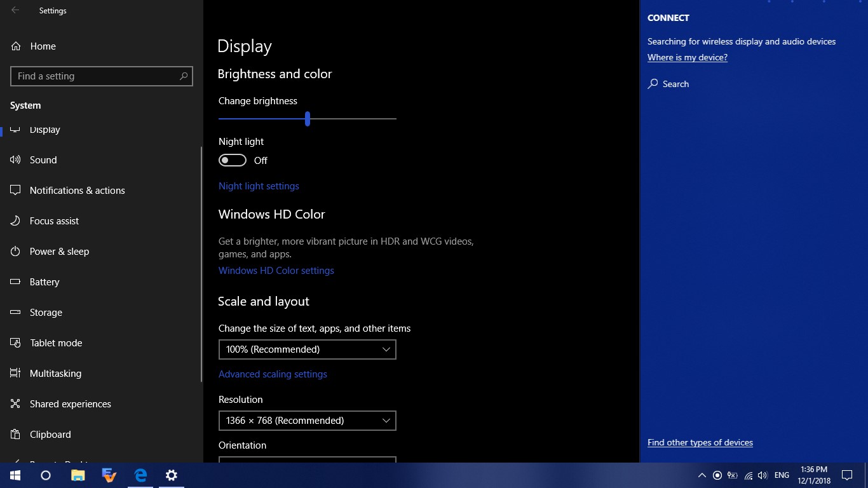Click the Brightness and color heading
This screenshot has width=868, height=488.
tap(275, 74)
